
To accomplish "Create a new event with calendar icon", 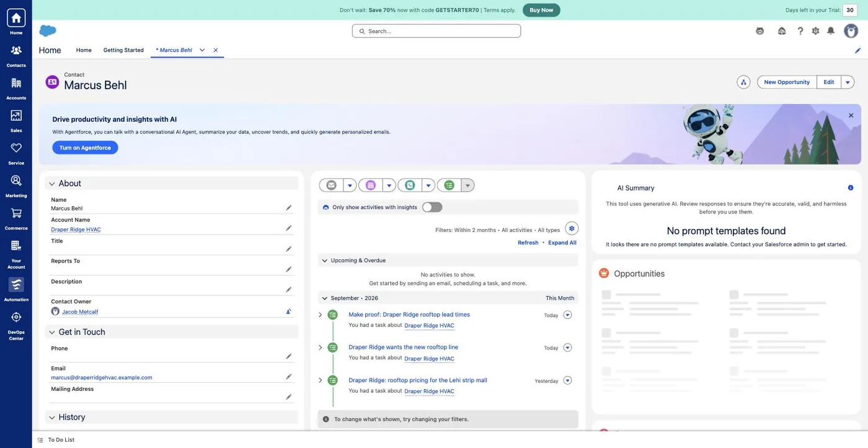I will point(371,185).
